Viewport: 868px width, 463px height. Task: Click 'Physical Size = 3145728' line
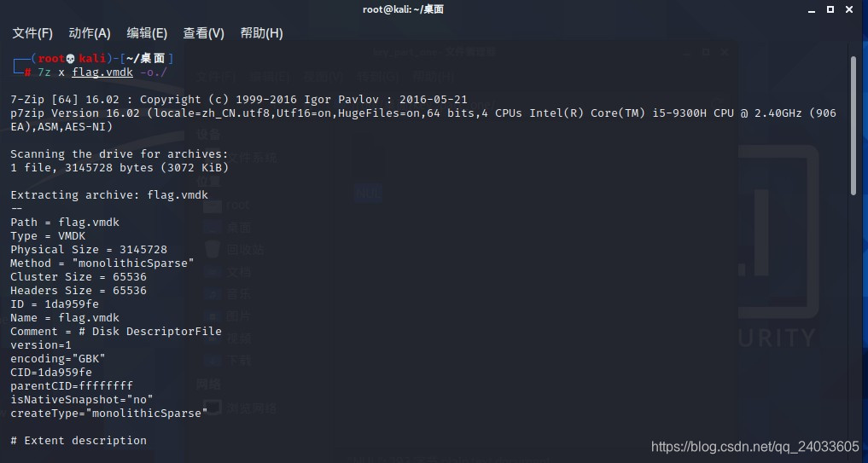(x=89, y=250)
